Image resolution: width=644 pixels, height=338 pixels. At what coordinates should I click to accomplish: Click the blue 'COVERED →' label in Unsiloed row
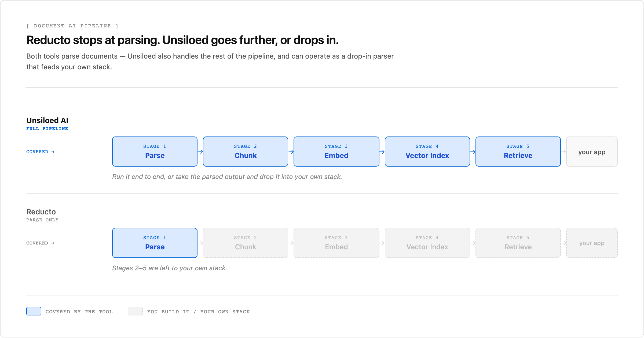coord(40,152)
